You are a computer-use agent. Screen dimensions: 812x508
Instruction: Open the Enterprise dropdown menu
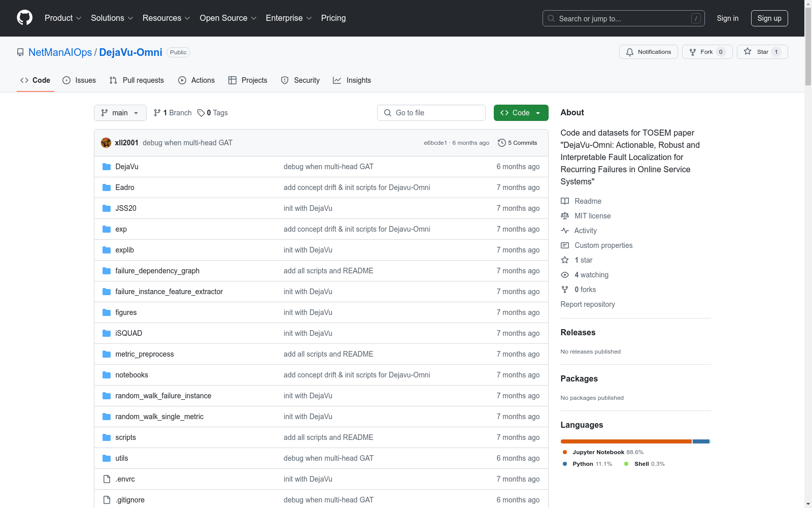click(x=289, y=18)
